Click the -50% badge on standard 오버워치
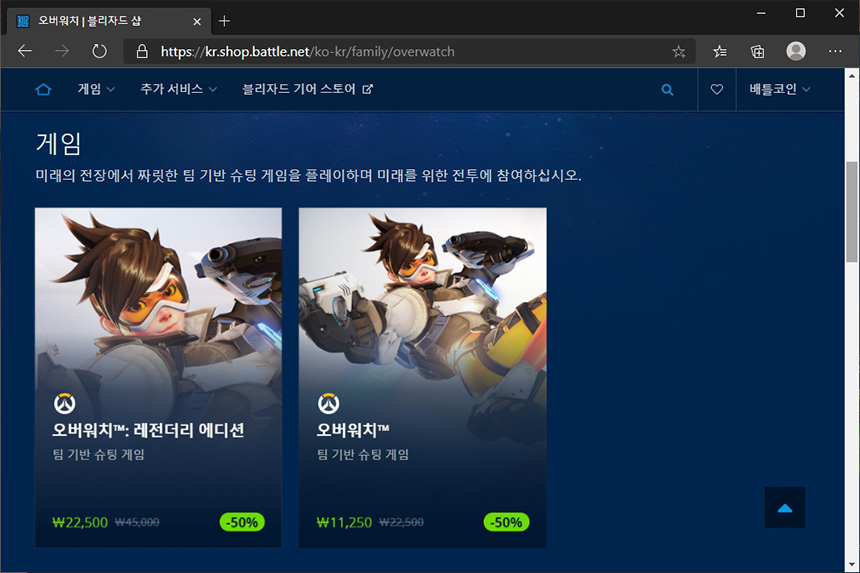Viewport: 860px width, 573px height. [506, 522]
